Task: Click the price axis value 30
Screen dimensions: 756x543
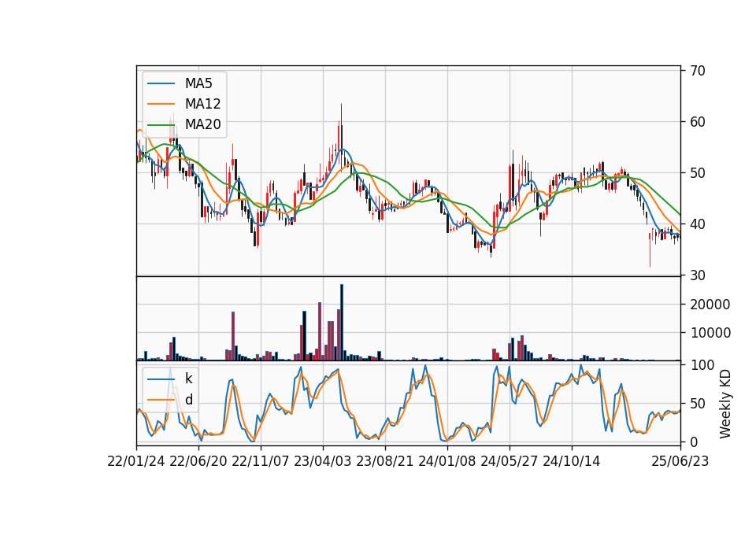Action: coord(697,275)
